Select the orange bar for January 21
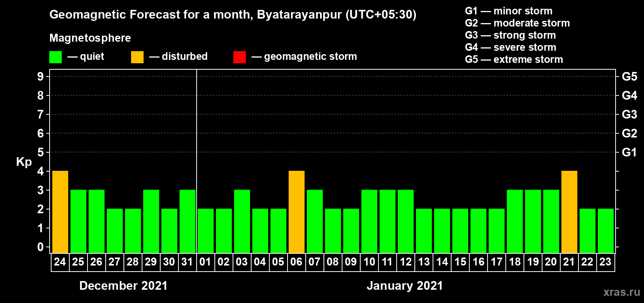 click(x=569, y=212)
